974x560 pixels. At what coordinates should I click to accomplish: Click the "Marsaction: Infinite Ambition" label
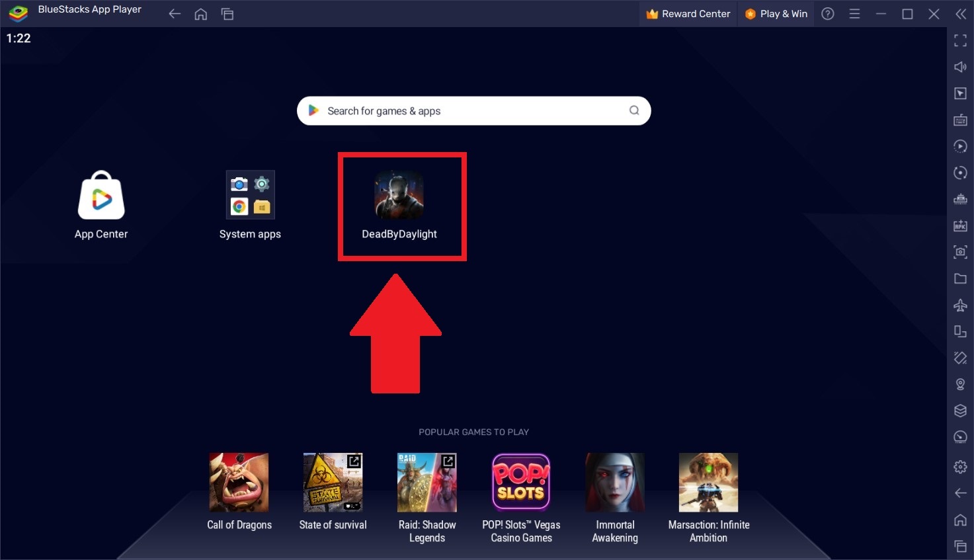(709, 532)
